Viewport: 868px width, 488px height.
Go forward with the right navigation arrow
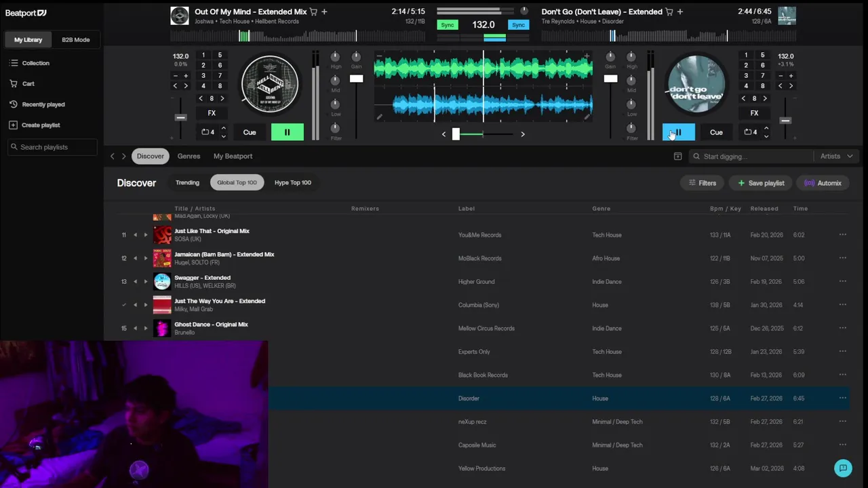click(123, 157)
